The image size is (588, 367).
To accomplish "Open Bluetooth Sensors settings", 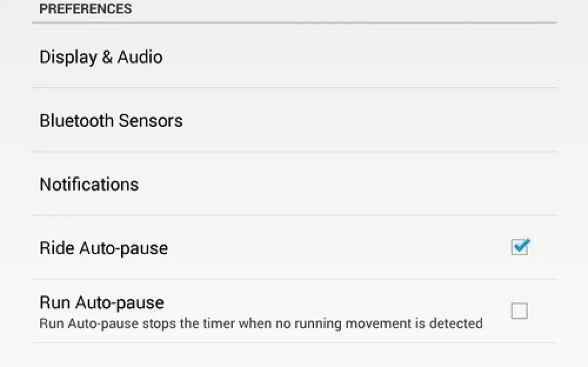I will pos(111,121).
